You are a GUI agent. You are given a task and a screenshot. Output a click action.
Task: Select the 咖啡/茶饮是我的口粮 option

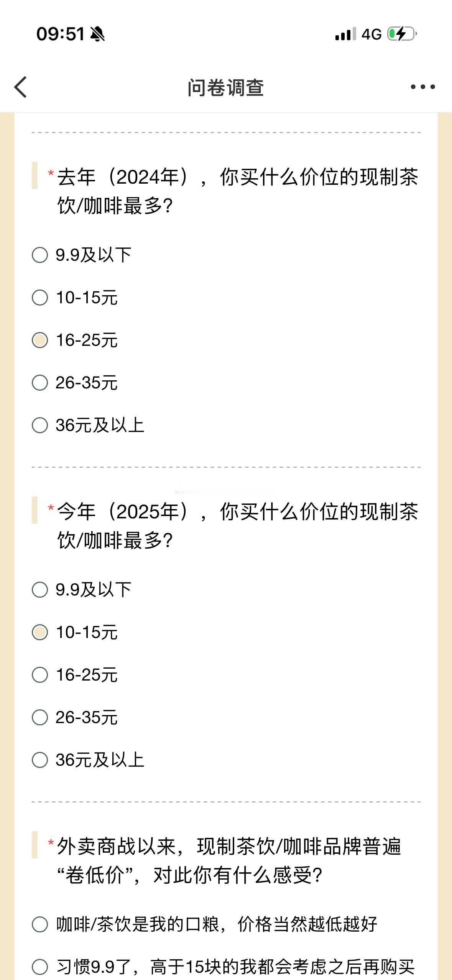click(x=40, y=924)
